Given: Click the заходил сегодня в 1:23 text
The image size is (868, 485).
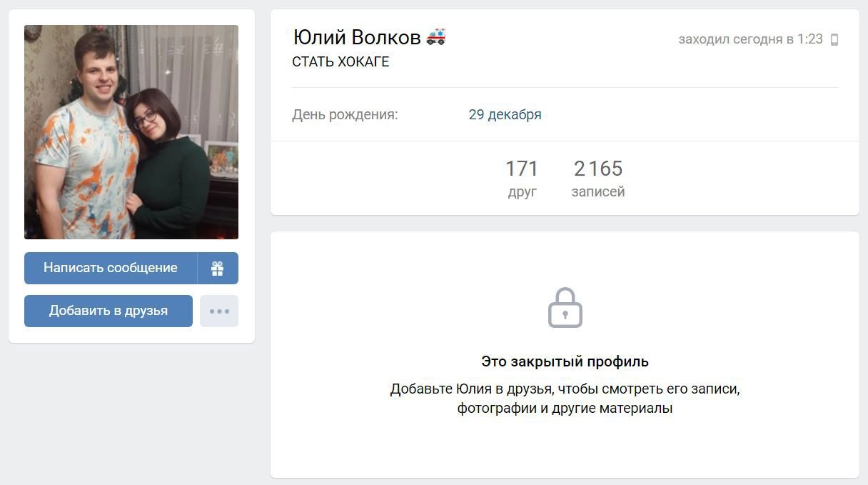Looking at the screenshot, I should coord(751,39).
